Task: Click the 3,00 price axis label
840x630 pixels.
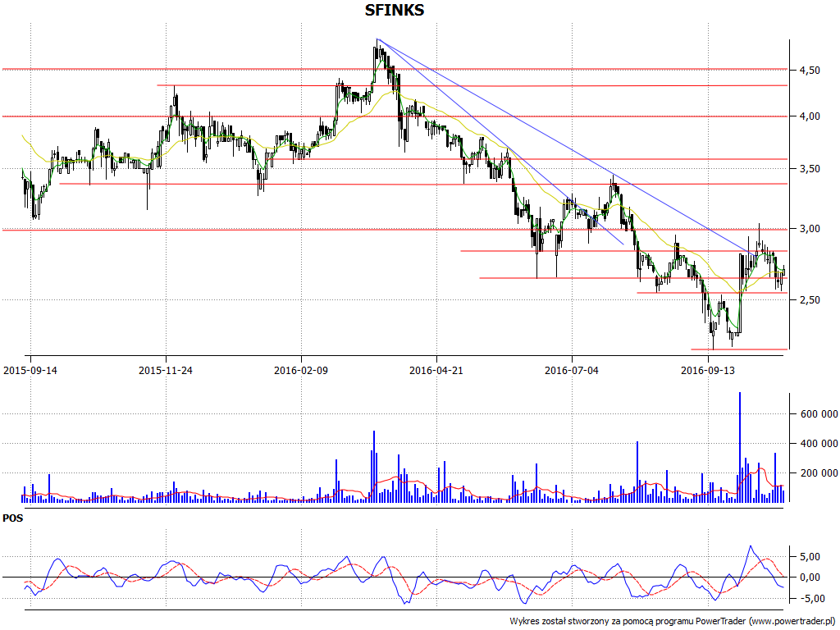Action: click(x=810, y=229)
